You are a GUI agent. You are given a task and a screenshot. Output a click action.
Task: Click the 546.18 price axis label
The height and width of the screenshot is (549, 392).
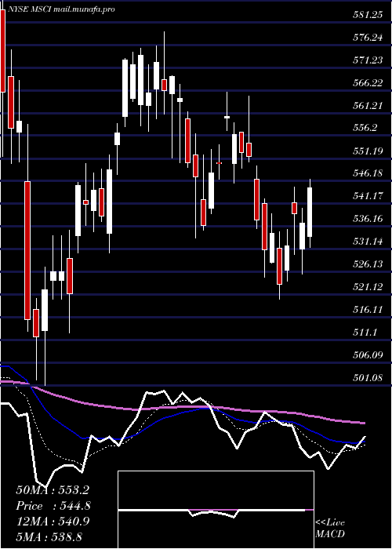(368, 173)
